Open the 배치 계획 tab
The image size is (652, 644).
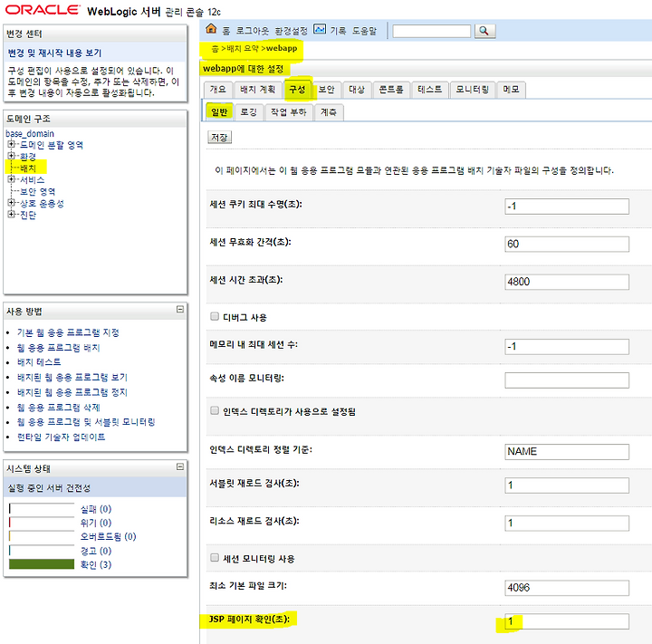(x=258, y=90)
